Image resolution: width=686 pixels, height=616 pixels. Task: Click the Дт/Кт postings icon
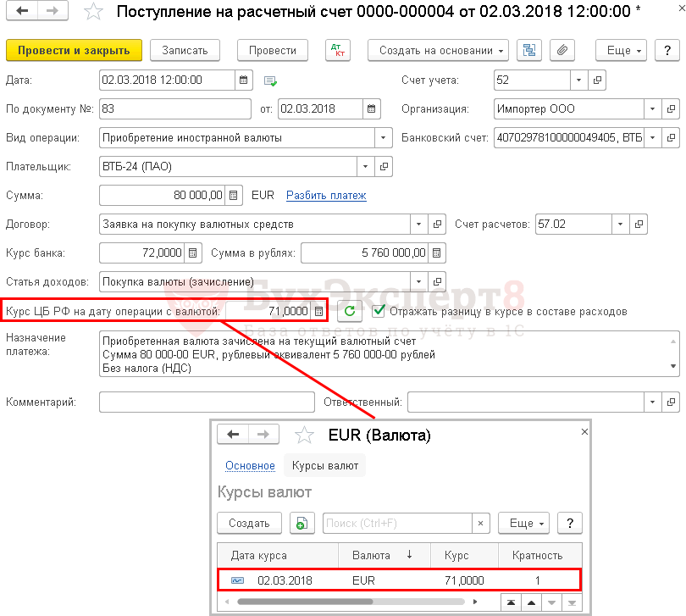click(338, 50)
